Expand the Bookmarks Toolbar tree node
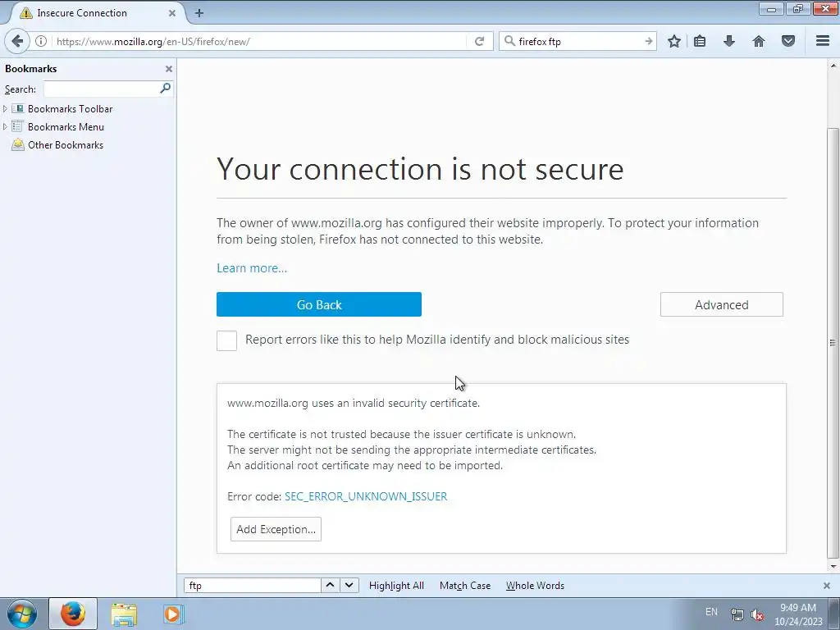 click(x=5, y=109)
